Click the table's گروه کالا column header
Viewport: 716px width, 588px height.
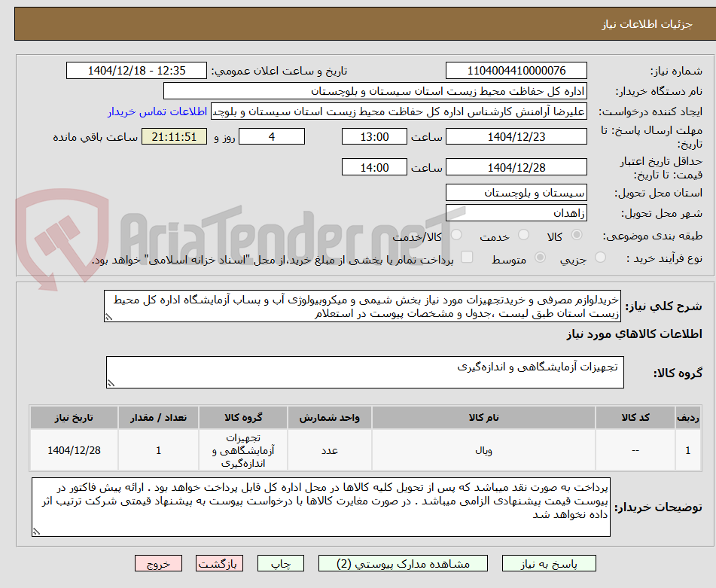click(x=243, y=418)
